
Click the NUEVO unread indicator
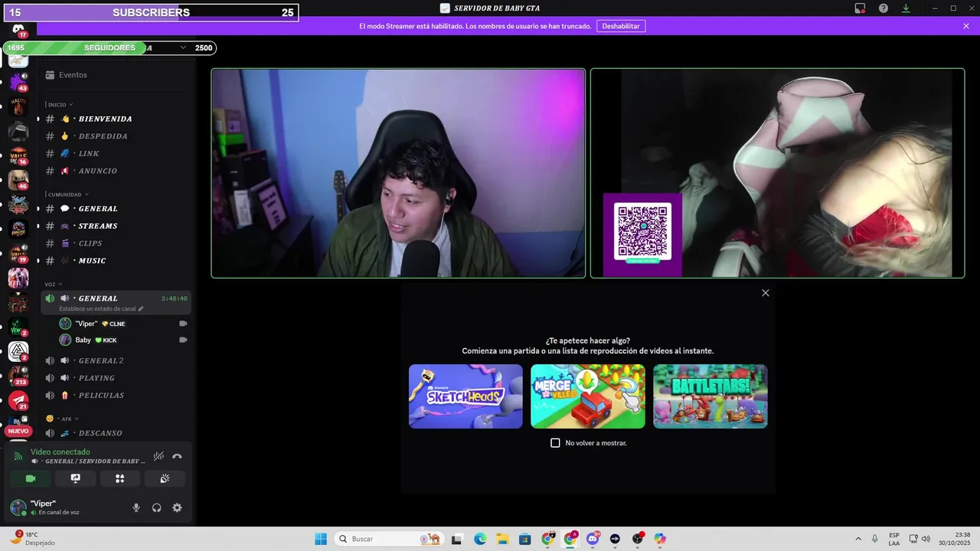(18, 431)
